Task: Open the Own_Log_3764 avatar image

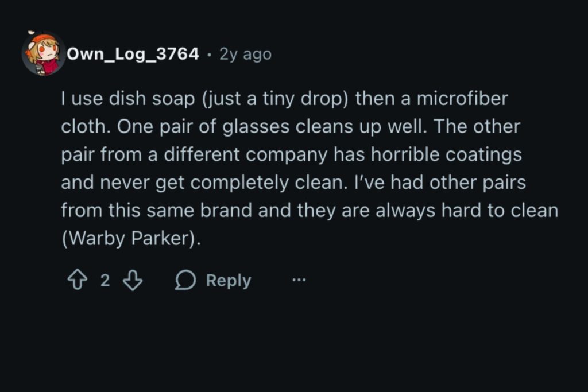Action: pyautogui.click(x=44, y=55)
